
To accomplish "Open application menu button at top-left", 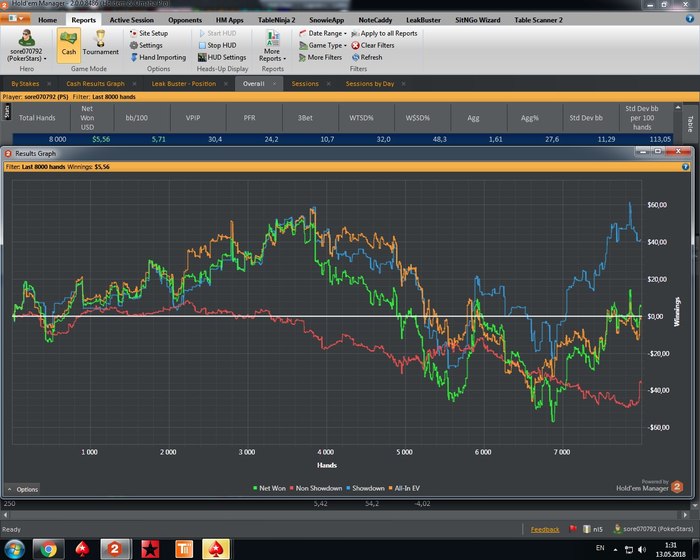I will click(x=16, y=19).
